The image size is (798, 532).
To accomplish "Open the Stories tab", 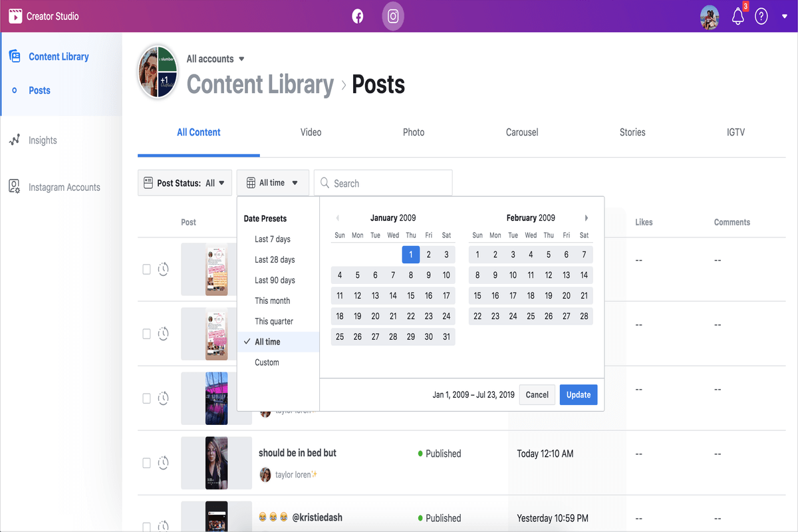I will click(x=632, y=132).
